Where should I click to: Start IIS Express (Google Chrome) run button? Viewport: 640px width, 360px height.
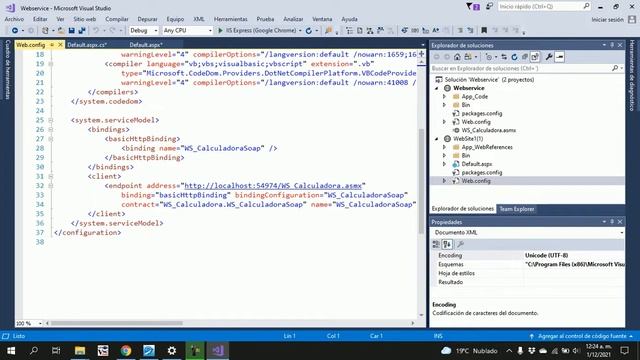point(257,31)
